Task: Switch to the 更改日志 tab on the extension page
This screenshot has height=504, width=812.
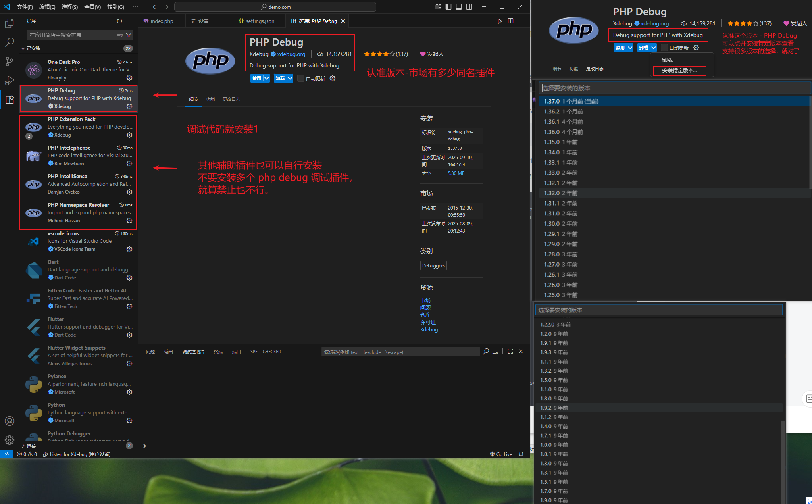Action: [x=231, y=99]
